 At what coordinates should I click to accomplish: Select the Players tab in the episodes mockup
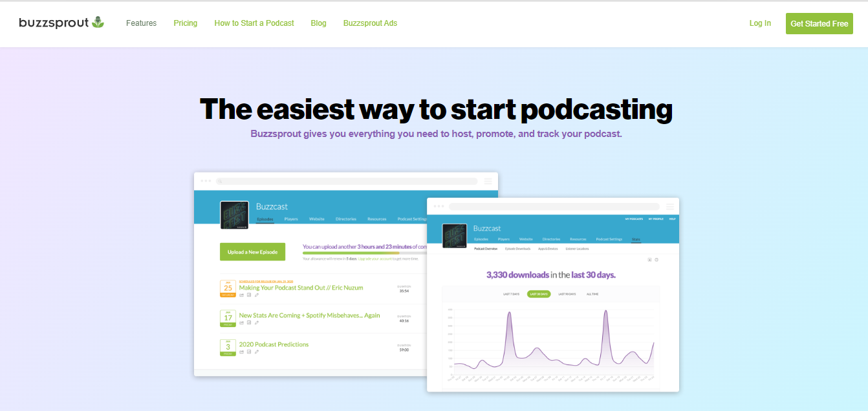291,219
